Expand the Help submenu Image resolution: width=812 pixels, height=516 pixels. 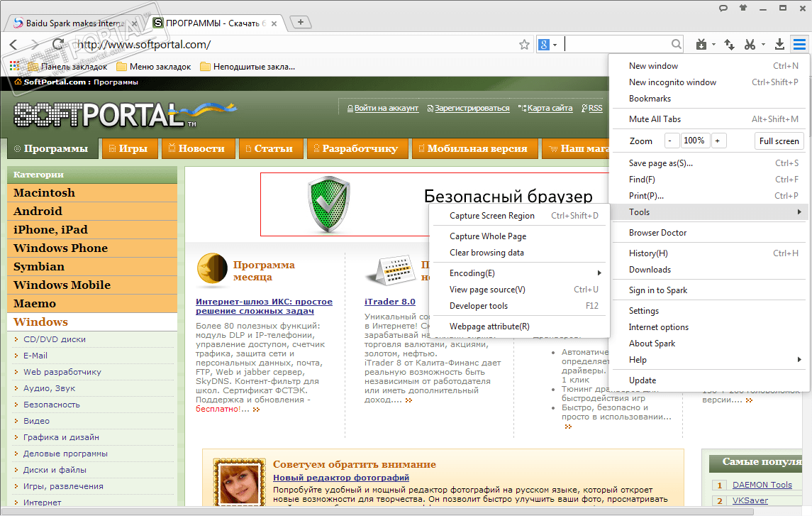tap(709, 360)
